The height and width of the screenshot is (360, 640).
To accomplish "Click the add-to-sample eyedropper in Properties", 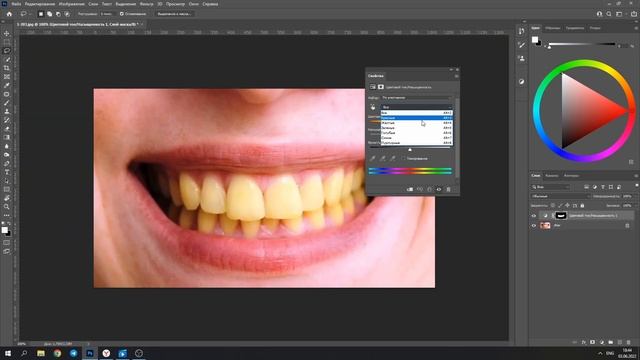I will 382,158.
